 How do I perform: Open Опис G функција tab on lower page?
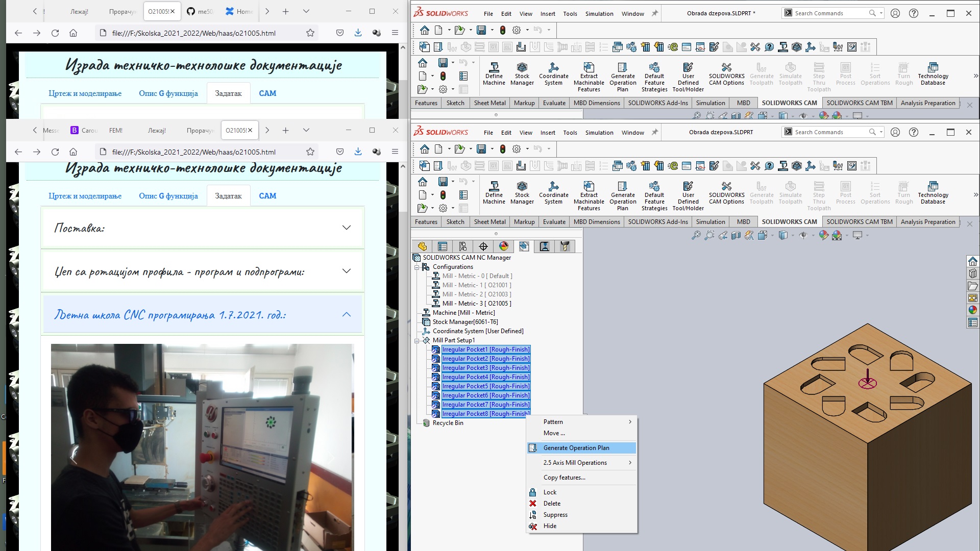pos(168,196)
